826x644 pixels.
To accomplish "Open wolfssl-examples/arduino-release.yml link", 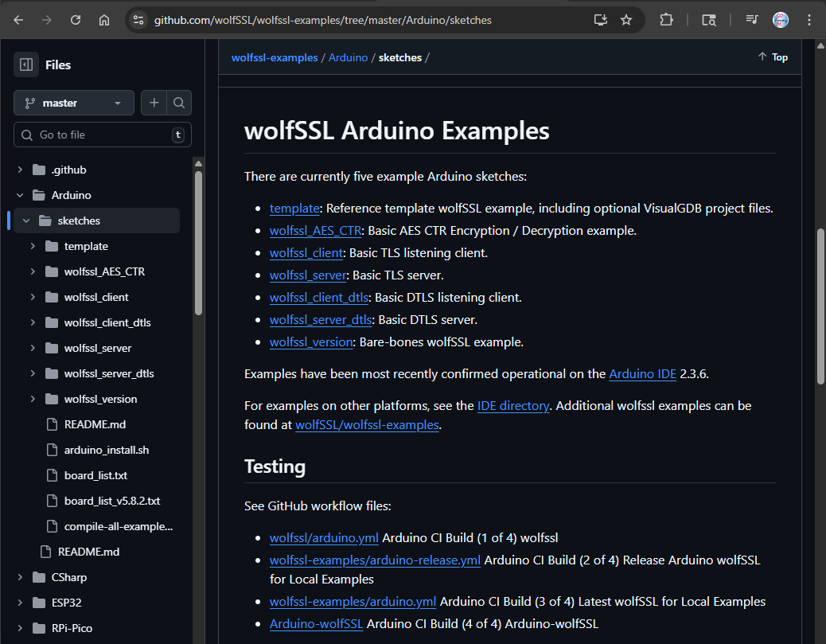I will (x=375, y=560).
